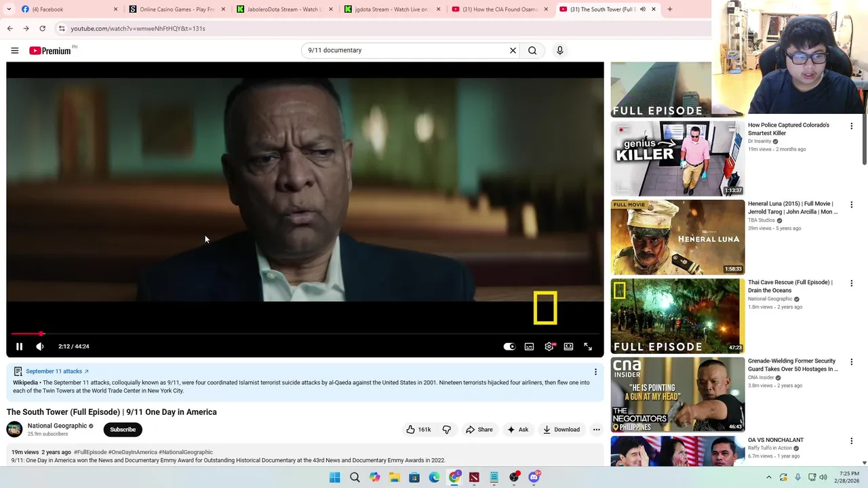
Task: Switch to the Online Casino Games tab
Action: (x=177, y=9)
